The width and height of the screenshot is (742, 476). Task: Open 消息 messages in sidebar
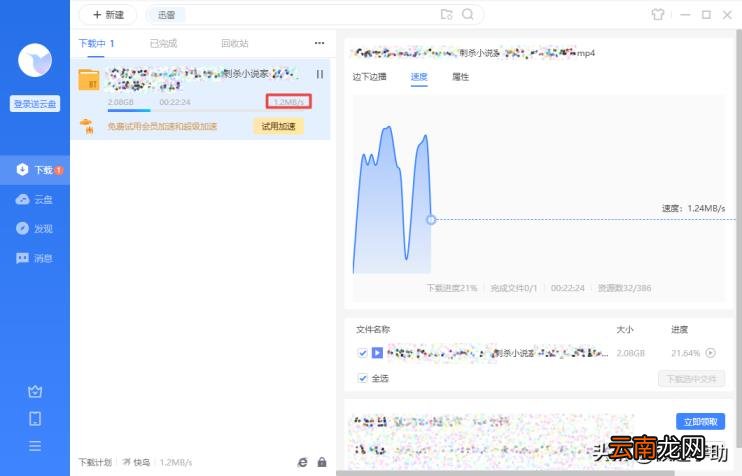click(x=35, y=258)
